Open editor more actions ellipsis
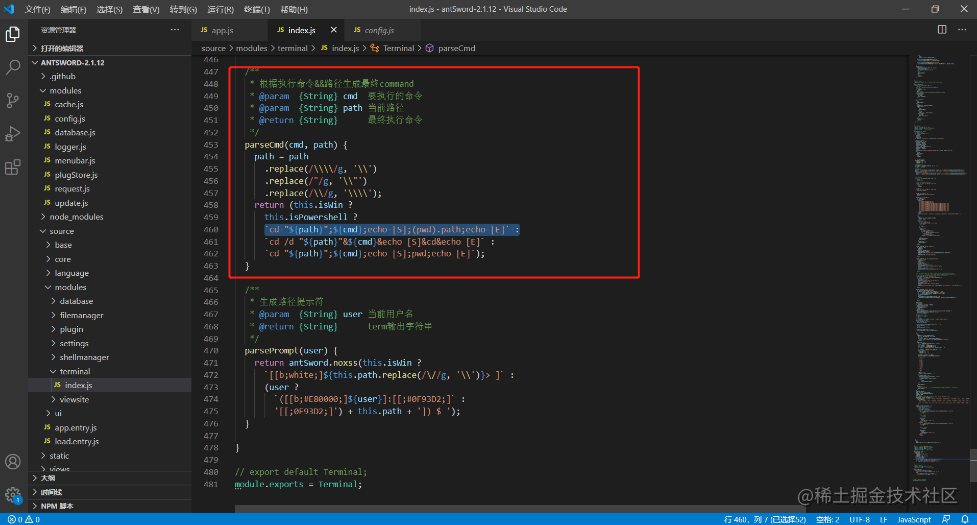 pyautogui.click(x=962, y=30)
